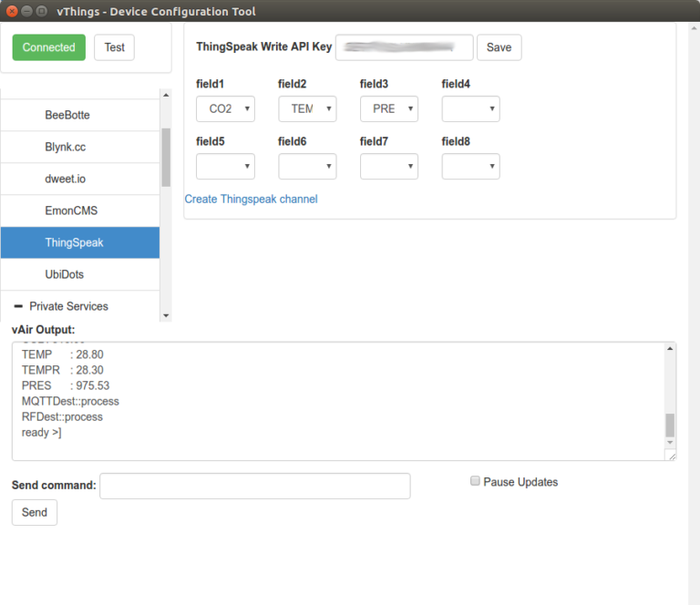Click services list scroll up arrow
The width and height of the screenshot is (700, 605).
(x=166, y=95)
